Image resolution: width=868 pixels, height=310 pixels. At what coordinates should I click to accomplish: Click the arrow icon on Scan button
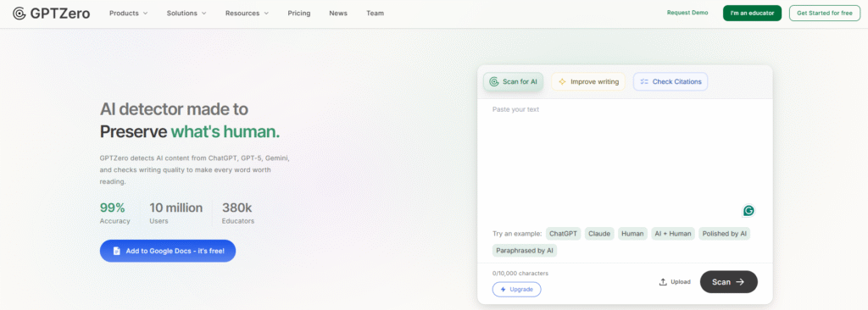click(x=740, y=282)
